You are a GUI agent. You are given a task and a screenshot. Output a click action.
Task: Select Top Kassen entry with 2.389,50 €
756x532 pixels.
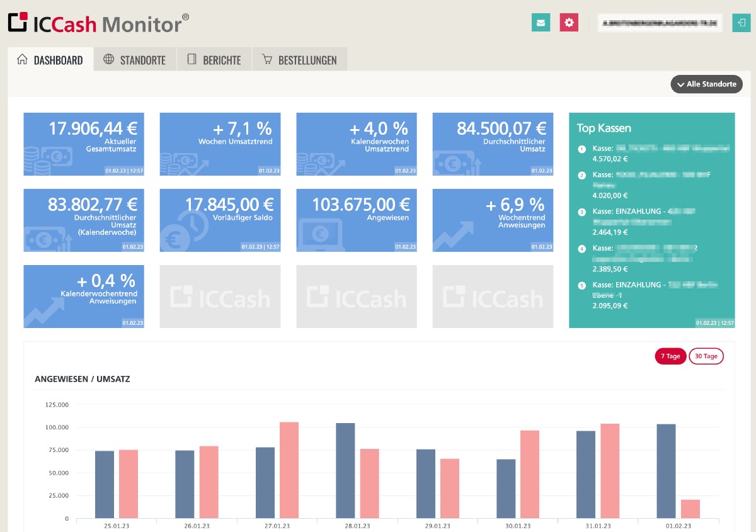pos(653,258)
